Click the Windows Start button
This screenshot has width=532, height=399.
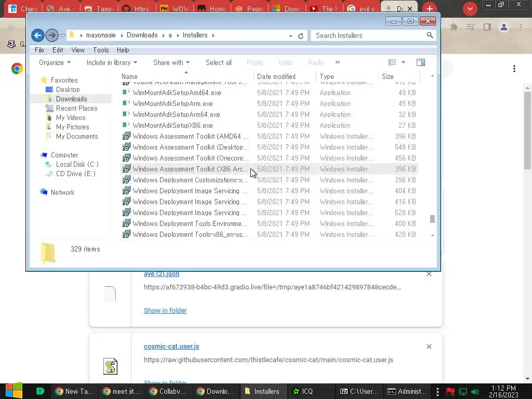pos(14,391)
